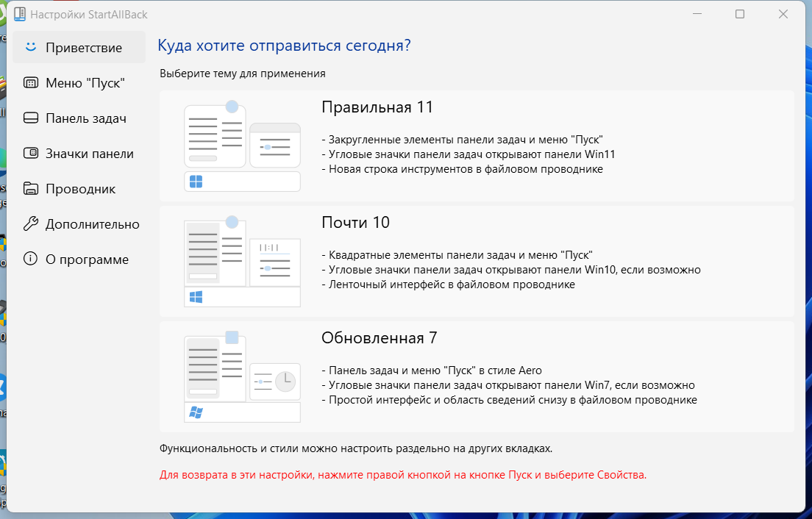Click text about Закругленные элементы панели задач

coord(462,140)
